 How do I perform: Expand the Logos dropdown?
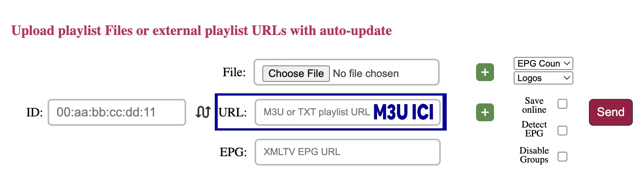tap(543, 78)
